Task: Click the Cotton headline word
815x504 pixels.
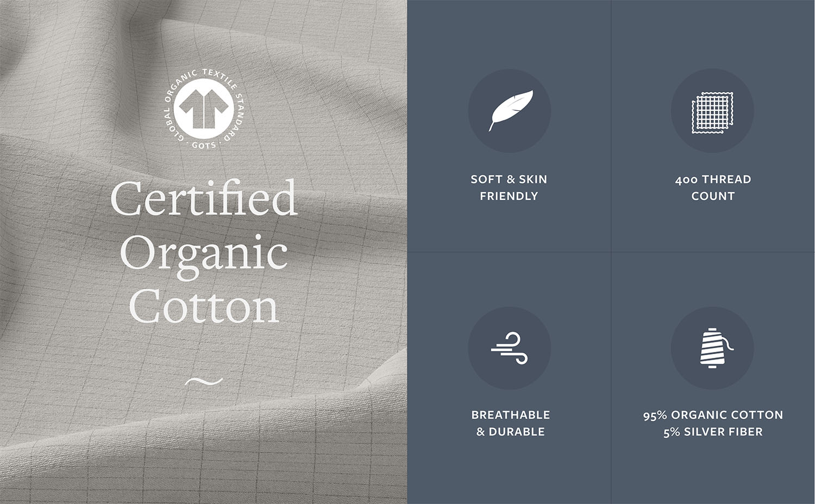Action: point(204,307)
